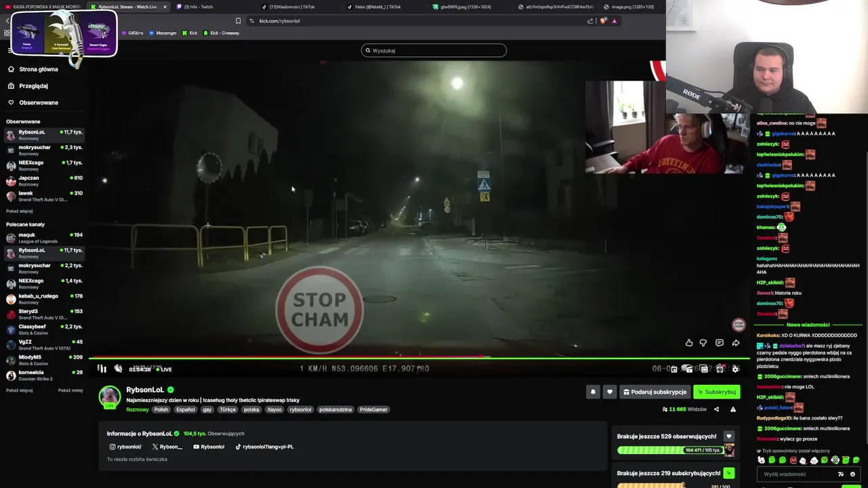Image resolution: width=868 pixels, height=488 pixels.
Task: Select the Polish stream tag
Action: (x=161, y=409)
